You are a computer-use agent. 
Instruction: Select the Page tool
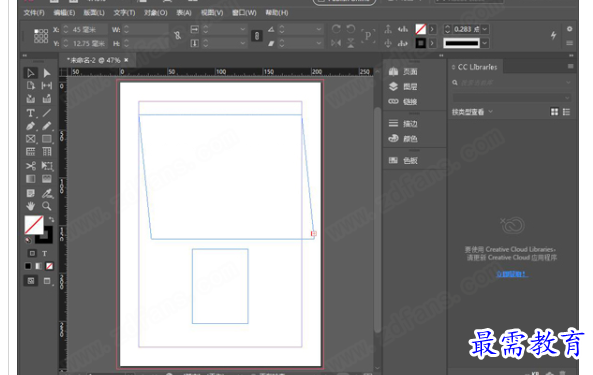pos(30,86)
